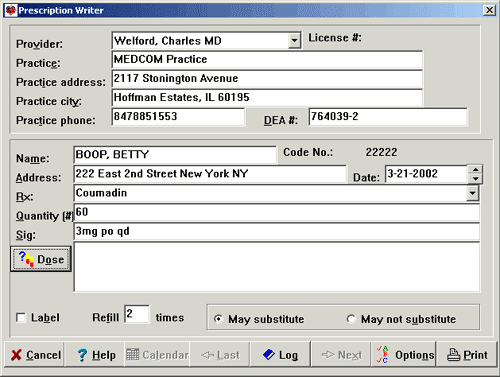Click the Calendar button
Screen dimensions: 500x377
tap(157, 355)
